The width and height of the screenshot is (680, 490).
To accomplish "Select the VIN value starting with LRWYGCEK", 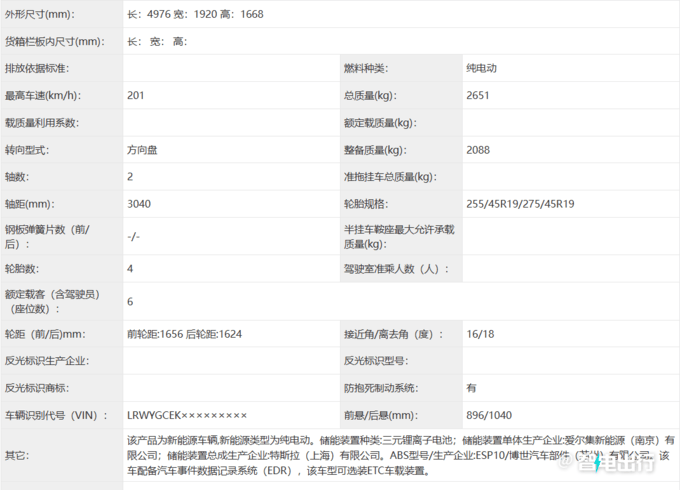I will pyautogui.click(x=187, y=415).
